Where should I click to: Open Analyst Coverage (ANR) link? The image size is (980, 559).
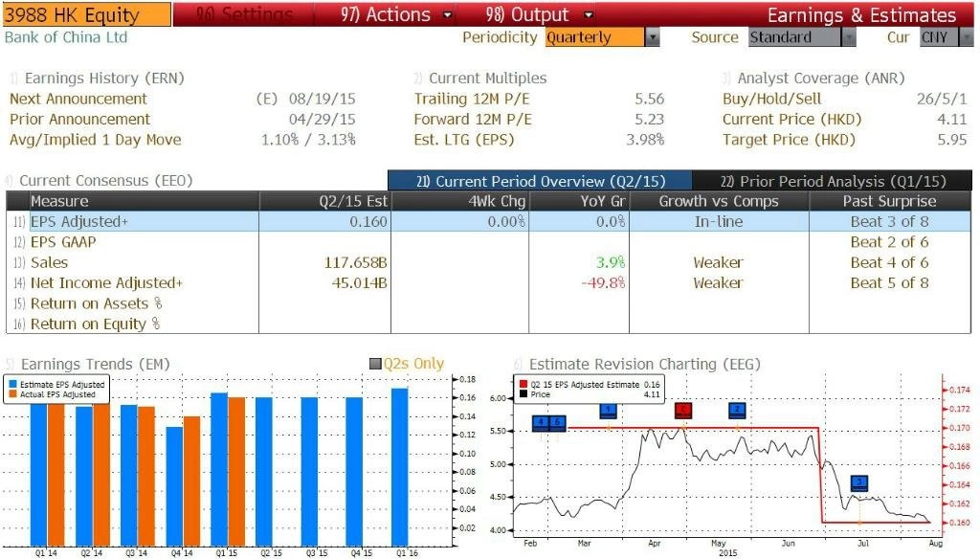point(820,78)
